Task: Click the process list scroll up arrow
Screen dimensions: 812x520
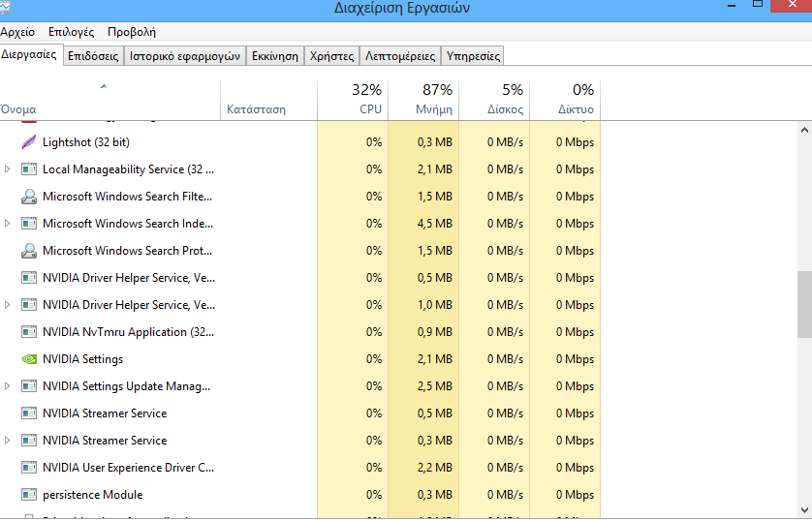Action: click(x=804, y=131)
